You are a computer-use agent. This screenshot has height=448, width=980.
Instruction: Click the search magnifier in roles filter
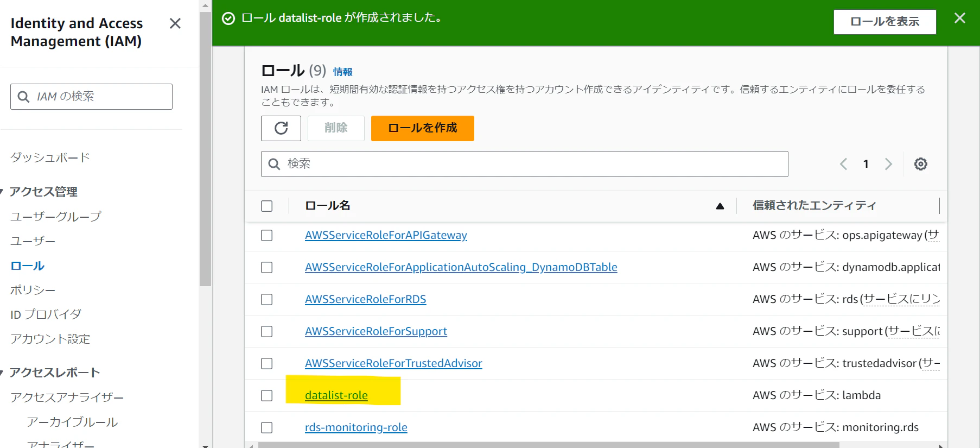coord(275,164)
